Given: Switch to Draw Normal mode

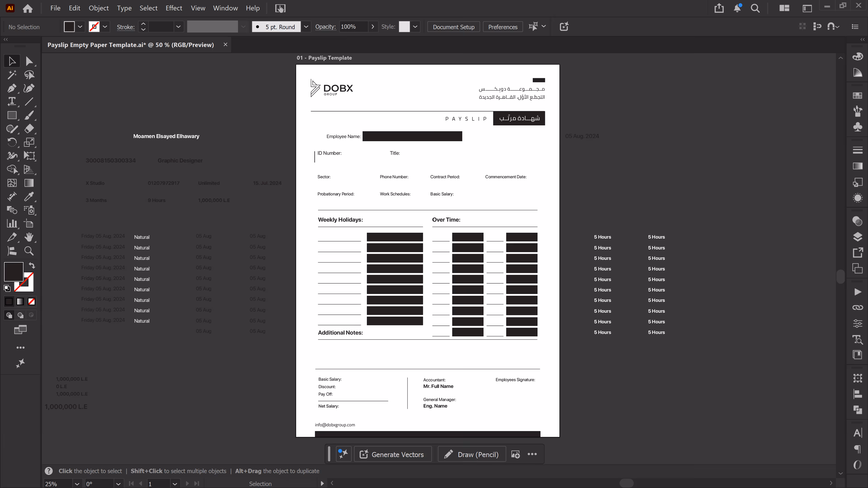Looking at the screenshot, I should 9,315.
